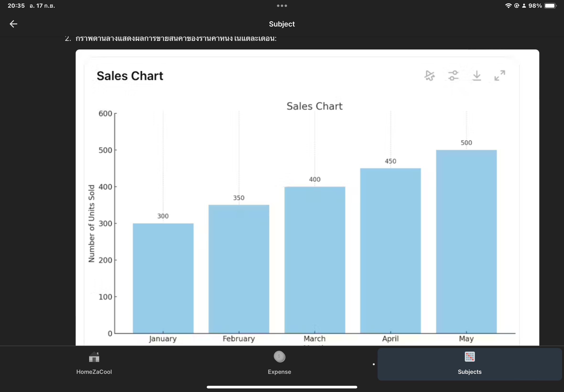Open chart settings sliders icon
The width and height of the screenshot is (564, 392).
click(x=453, y=75)
